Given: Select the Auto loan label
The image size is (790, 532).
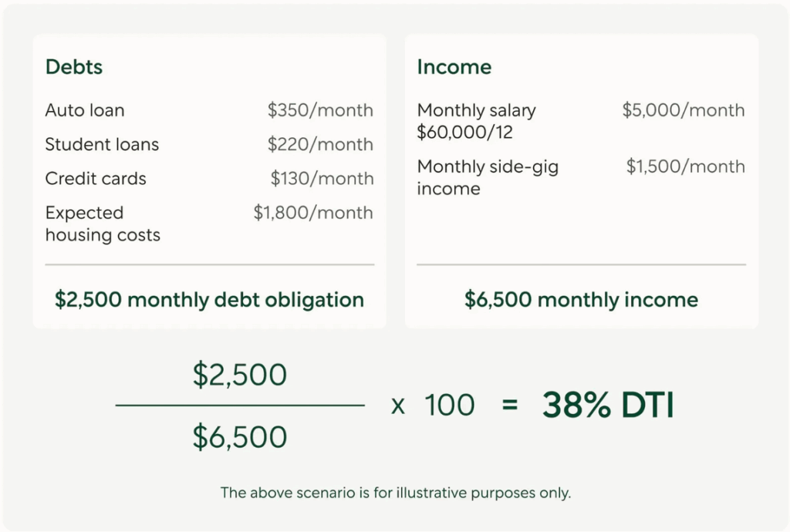Looking at the screenshot, I should click(x=85, y=110).
